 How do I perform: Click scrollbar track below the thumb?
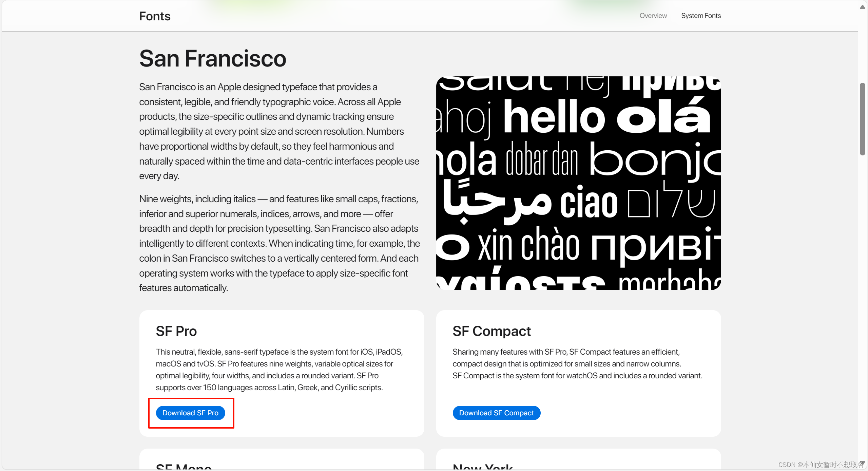click(862, 305)
